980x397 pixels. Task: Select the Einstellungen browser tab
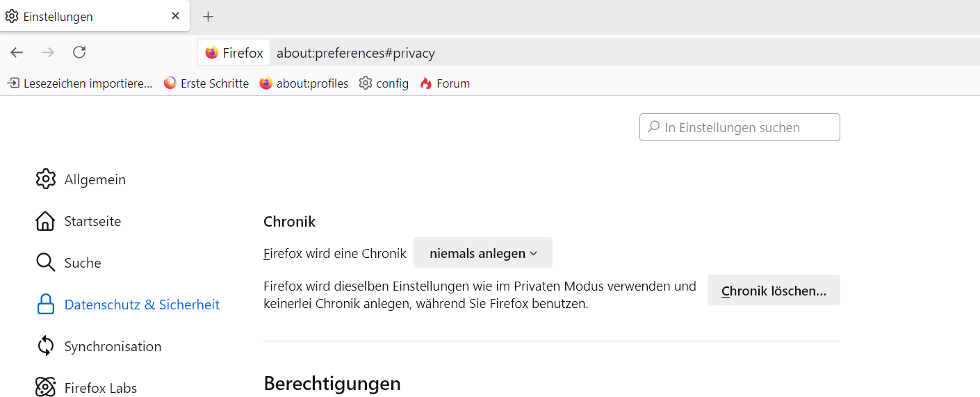83,16
